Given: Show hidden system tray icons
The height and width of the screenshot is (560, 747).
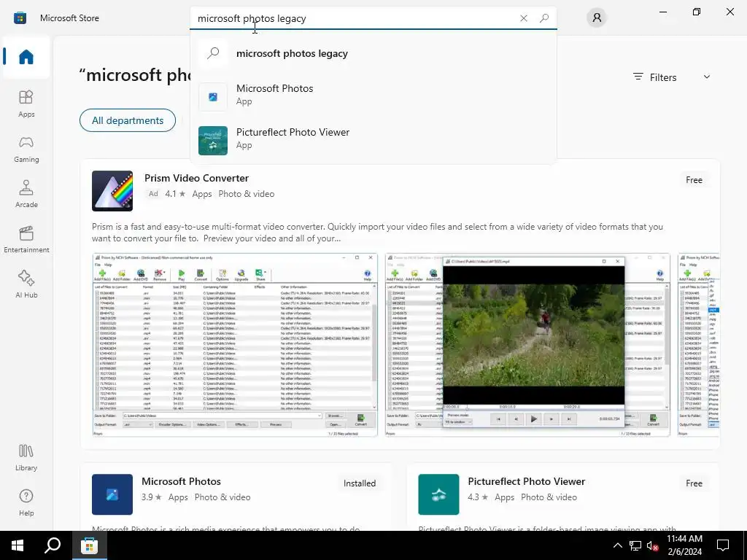Looking at the screenshot, I should [617, 545].
